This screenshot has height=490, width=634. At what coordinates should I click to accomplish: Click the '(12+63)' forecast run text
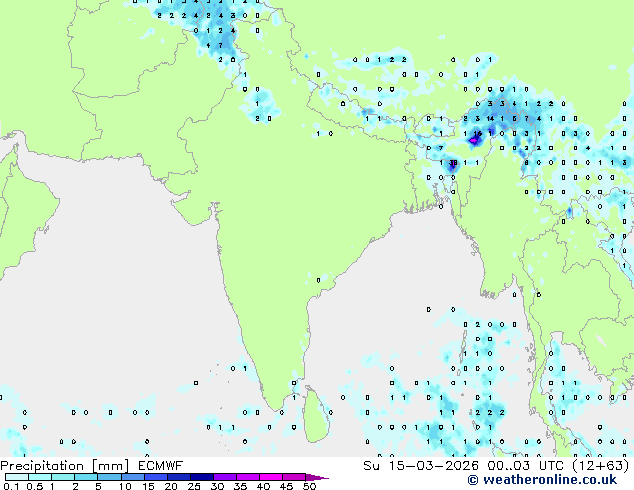pos(601,466)
